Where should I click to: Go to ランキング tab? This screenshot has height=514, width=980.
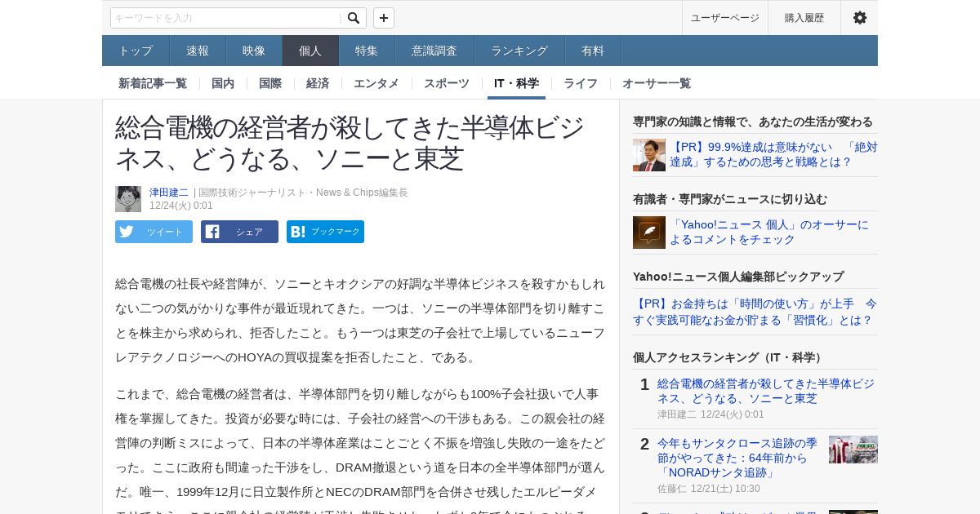519,51
